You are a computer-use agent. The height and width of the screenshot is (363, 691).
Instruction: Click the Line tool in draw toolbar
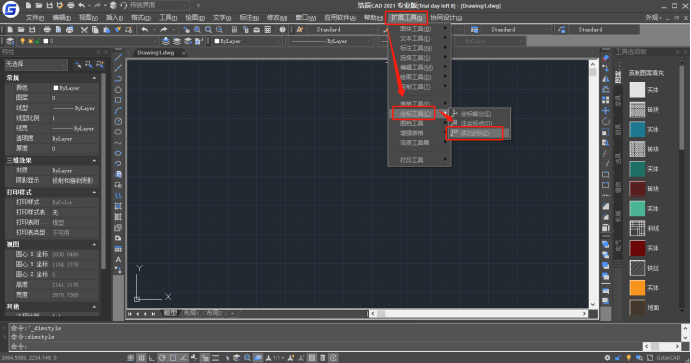pyautogui.click(x=118, y=58)
